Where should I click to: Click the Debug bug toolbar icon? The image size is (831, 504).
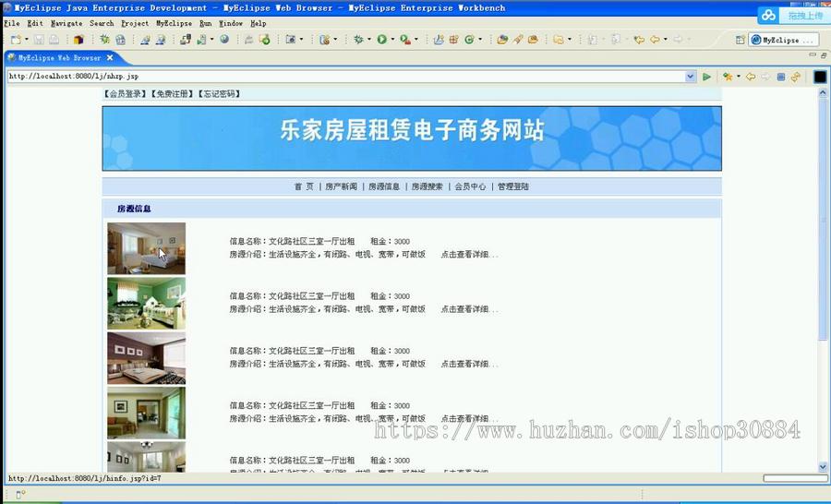[x=359, y=40]
